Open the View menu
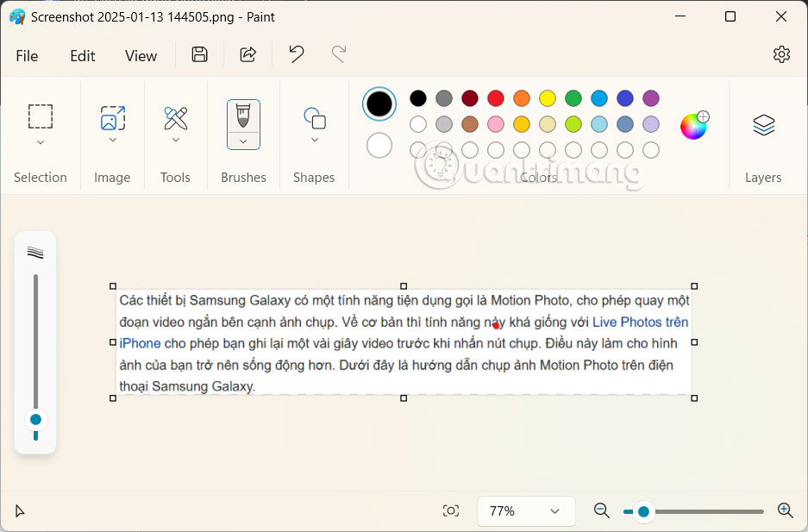Screen dimensions: 808x532 (x=141, y=55)
